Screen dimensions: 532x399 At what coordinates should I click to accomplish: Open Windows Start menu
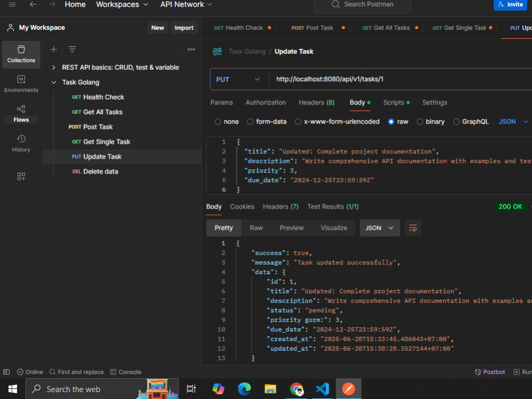(13, 389)
